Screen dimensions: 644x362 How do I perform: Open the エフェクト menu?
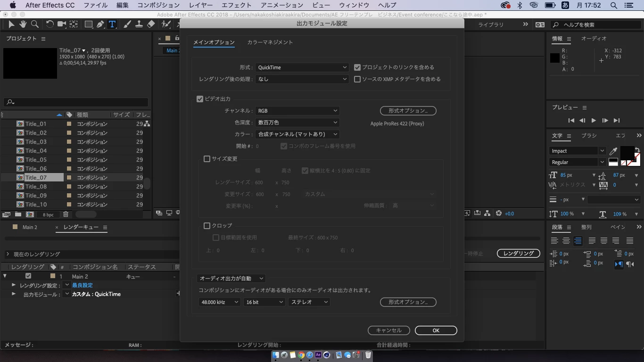237,5
